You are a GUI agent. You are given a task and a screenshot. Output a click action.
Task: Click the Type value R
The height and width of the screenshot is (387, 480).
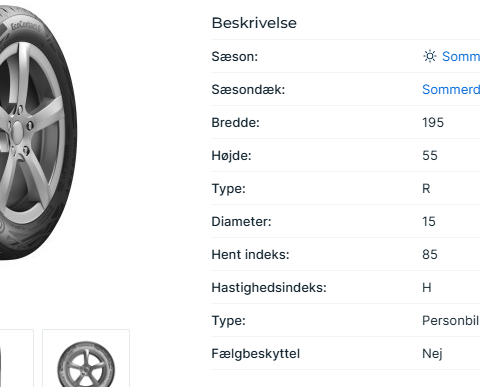[426, 188]
